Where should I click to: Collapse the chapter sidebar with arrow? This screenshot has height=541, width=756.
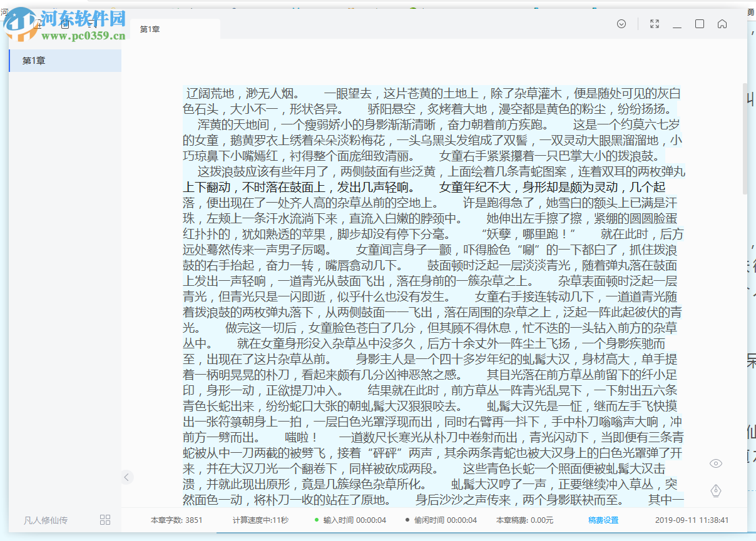click(x=127, y=477)
